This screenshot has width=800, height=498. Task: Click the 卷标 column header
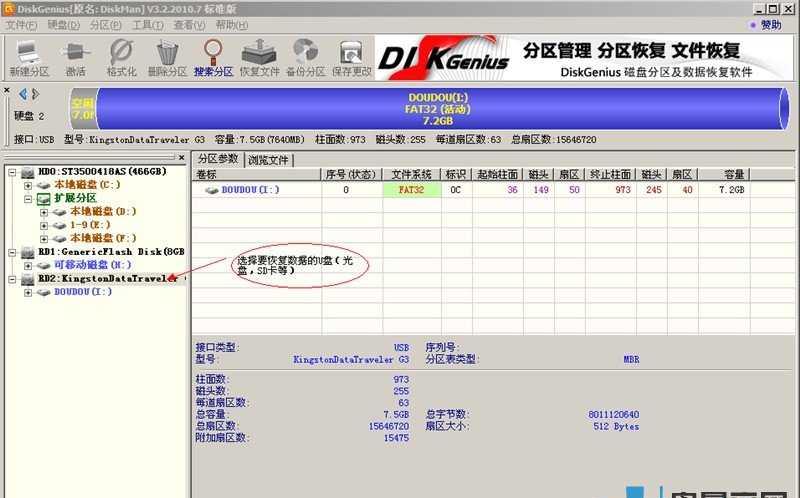[x=257, y=175]
